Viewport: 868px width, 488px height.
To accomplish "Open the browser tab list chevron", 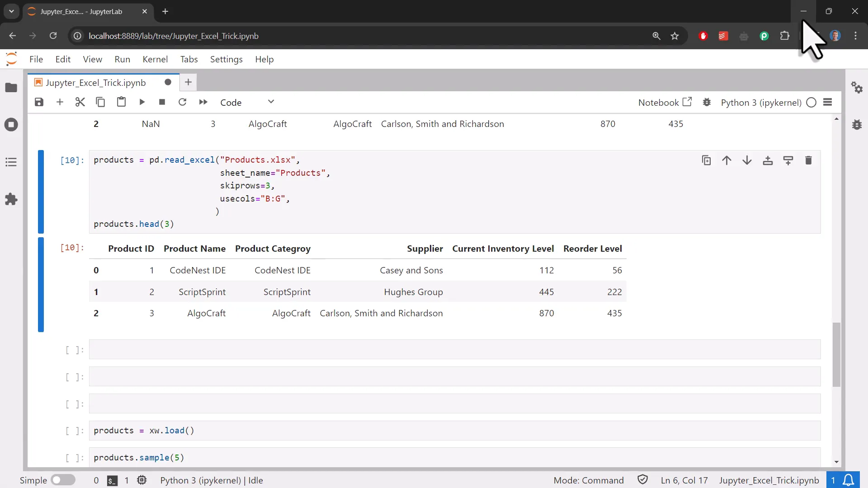I will pyautogui.click(x=11, y=11).
